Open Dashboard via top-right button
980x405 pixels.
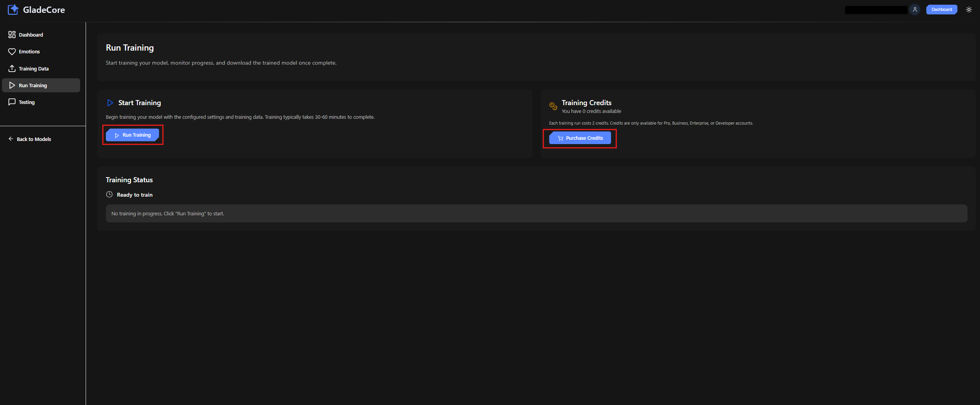point(941,9)
